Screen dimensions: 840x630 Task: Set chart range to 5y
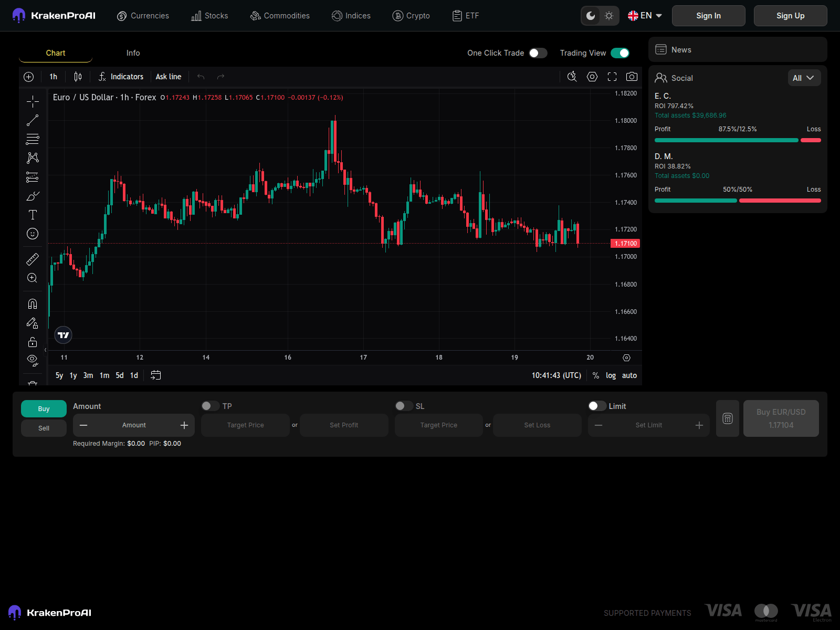point(59,375)
